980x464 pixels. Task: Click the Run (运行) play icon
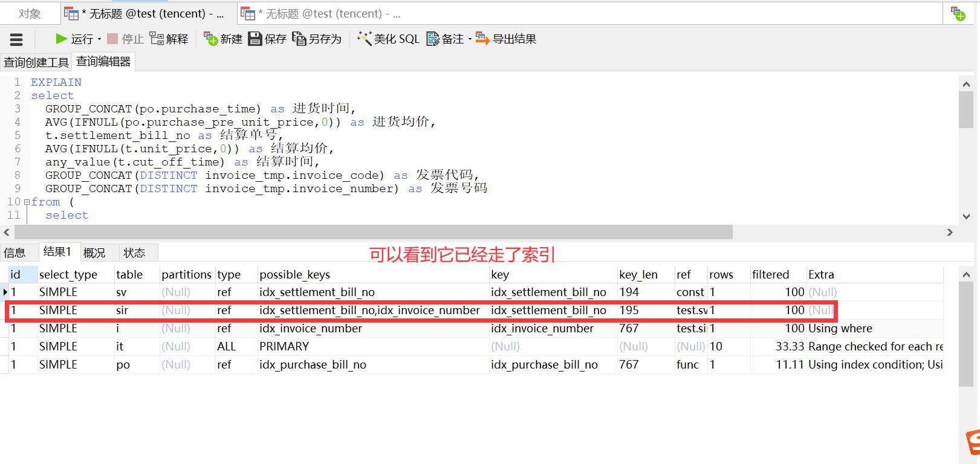point(61,39)
